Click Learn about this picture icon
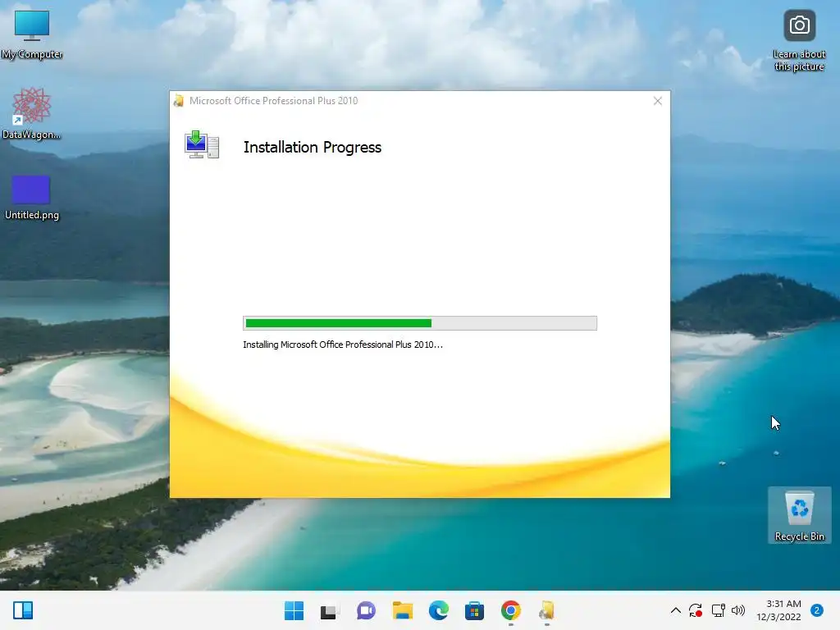The width and height of the screenshot is (840, 630). click(799, 41)
